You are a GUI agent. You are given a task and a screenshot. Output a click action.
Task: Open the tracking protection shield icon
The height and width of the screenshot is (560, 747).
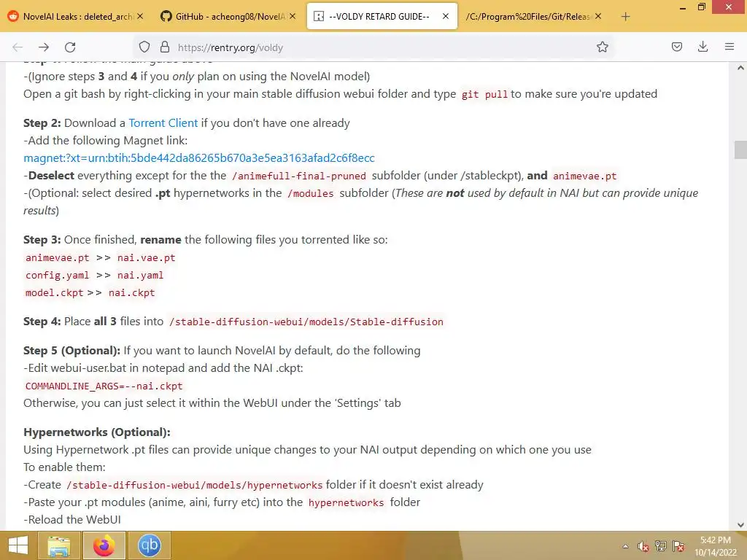144,47
